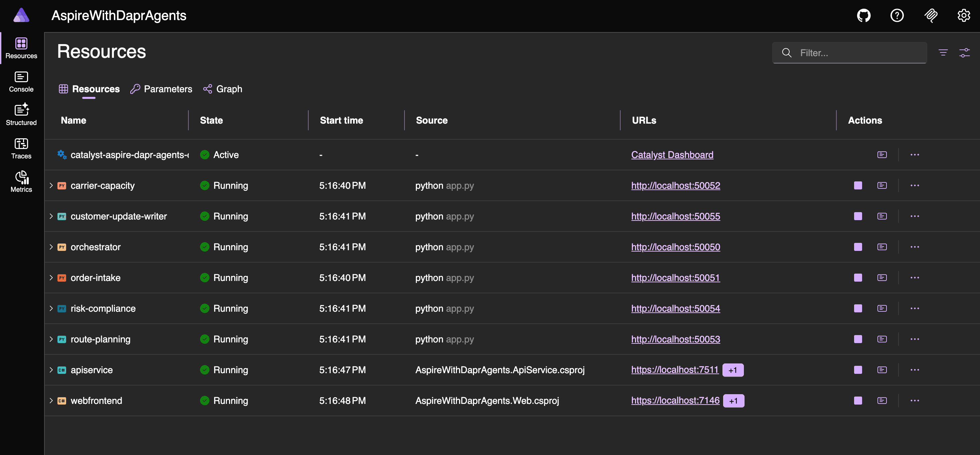This screenshot has width=980, height=455.
Task: Sort by the URLs column header
Action: click(x=644, y=120)
